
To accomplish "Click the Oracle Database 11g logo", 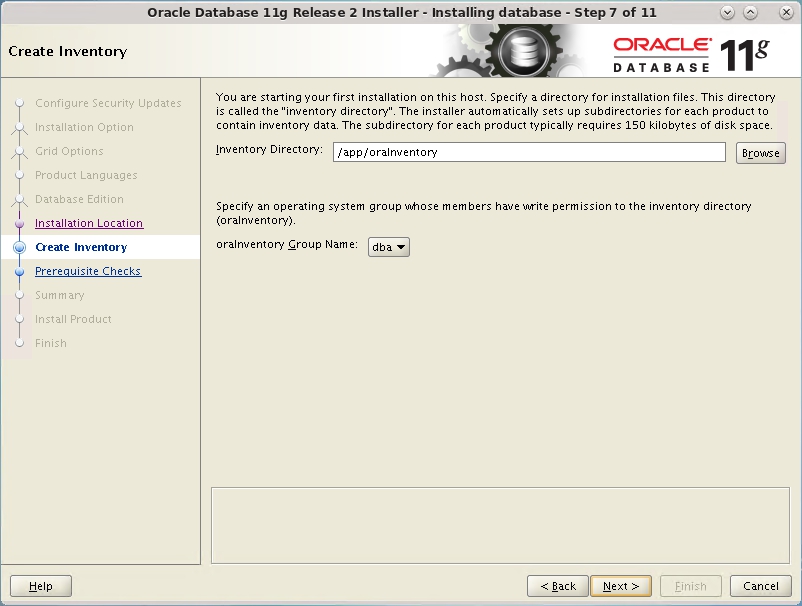I will [691, 55].
